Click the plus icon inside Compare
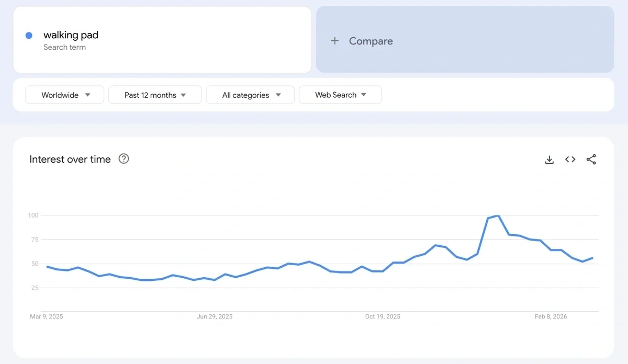This screenshot has height=364, width=628. (335, 41)
